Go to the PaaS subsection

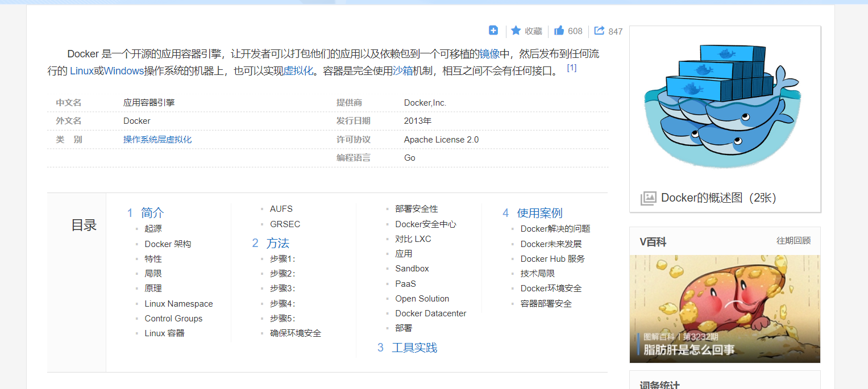(406, 284)
